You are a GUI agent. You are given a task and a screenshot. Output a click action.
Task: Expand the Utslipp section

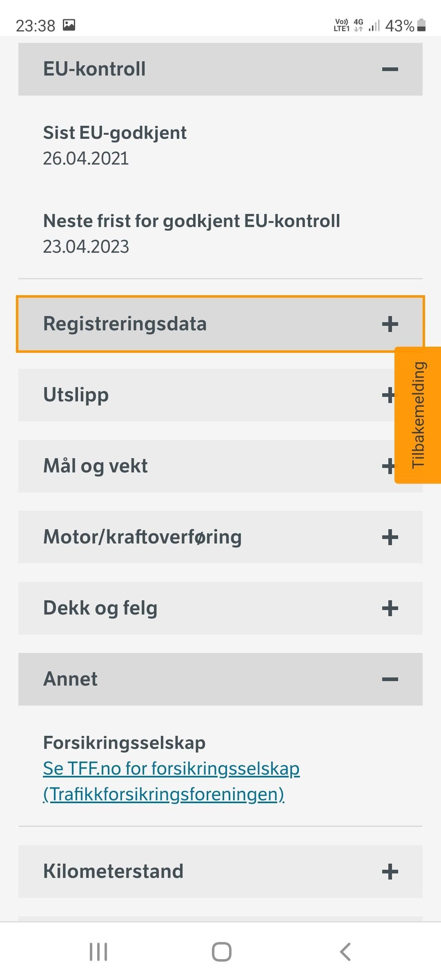(206, 395)
